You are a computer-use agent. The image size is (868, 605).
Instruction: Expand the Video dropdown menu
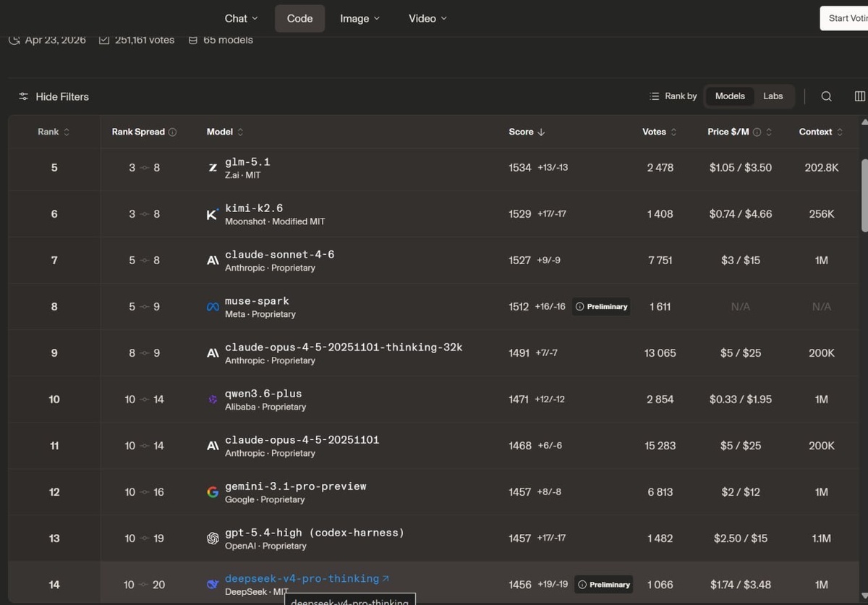[x=427, y=18]
